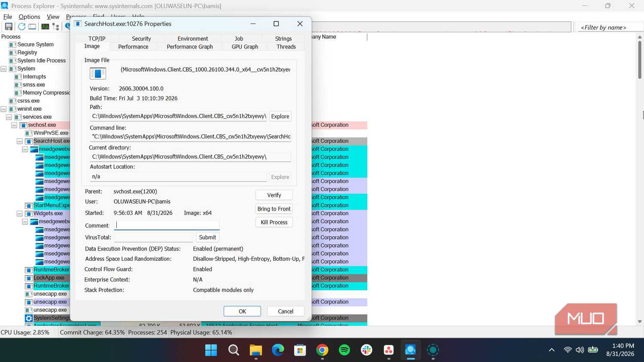Collapse msedgewebview2 node under SearchHost.exe

[x=25, y=149]
